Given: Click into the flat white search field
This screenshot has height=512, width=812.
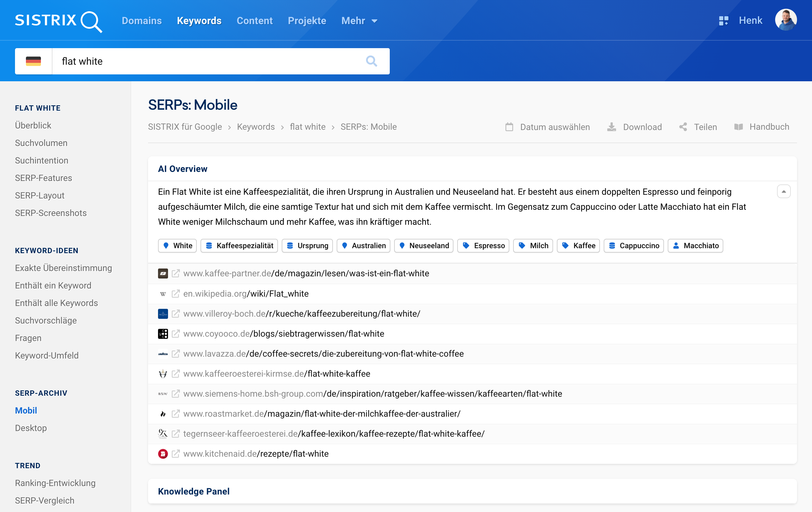Looking at the screenshot, I should point(202,61).
